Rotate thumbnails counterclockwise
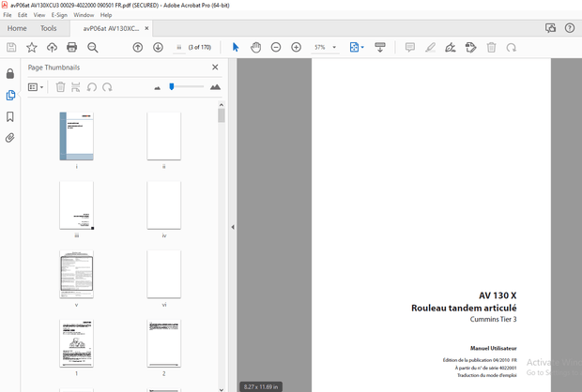This screenshot has width=582, height=392. [92, 87]
